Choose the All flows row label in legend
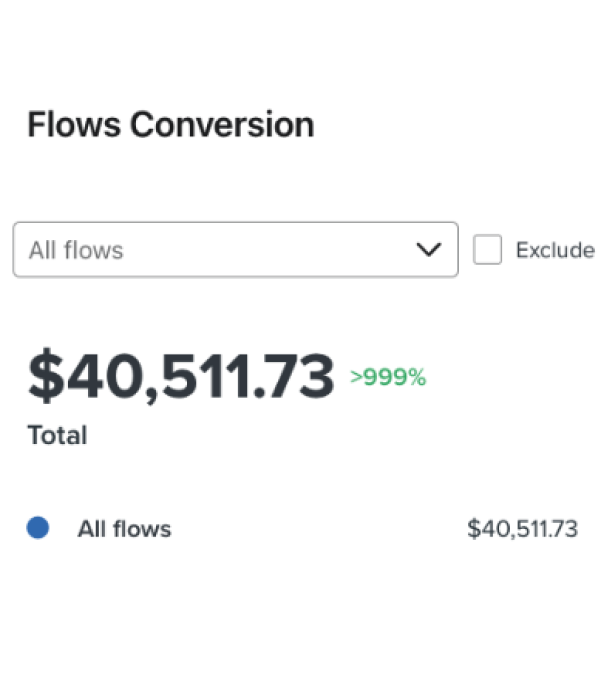The image size is (600, 700). coord(124,529)
